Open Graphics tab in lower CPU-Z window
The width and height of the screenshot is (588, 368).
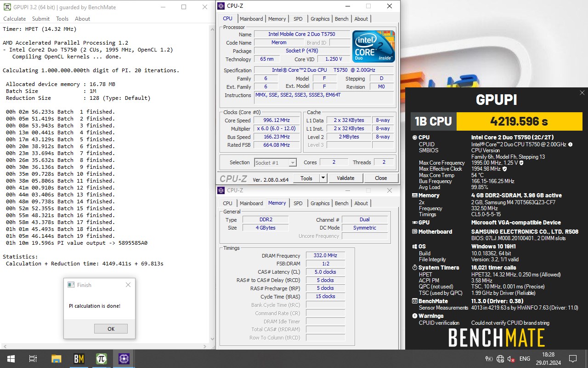tap(320, 203)
